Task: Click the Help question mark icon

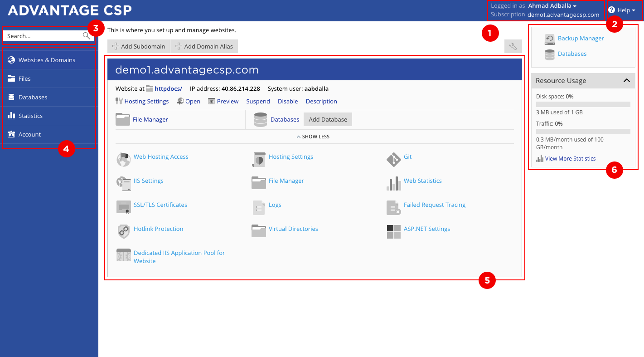Action: click(x=611, y=10)
